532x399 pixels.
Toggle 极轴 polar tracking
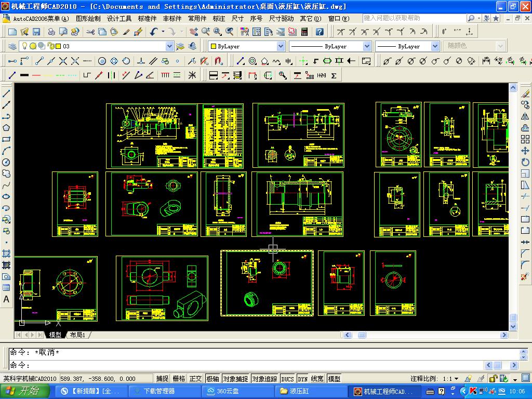212,378
